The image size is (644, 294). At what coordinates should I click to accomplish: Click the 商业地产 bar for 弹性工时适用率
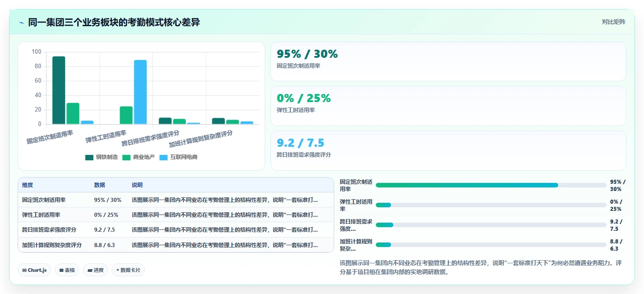pyautogui.click(x=126, y=115)
